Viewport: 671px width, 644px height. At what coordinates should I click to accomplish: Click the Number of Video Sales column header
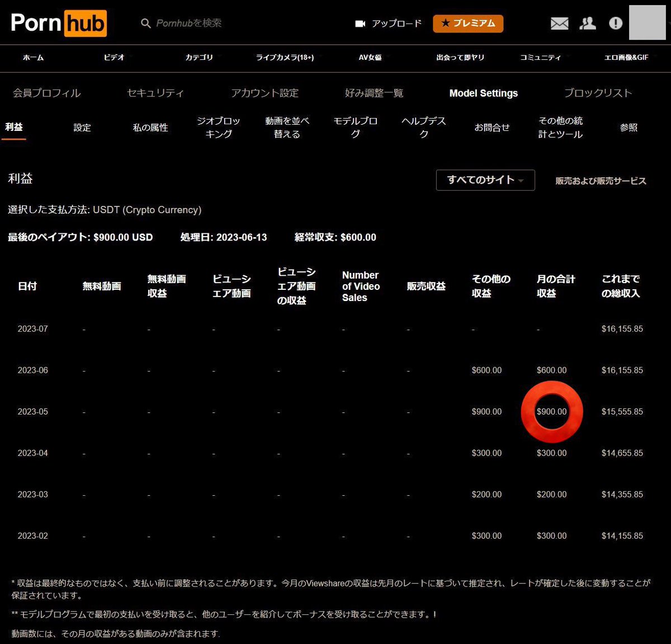(361, 286)
